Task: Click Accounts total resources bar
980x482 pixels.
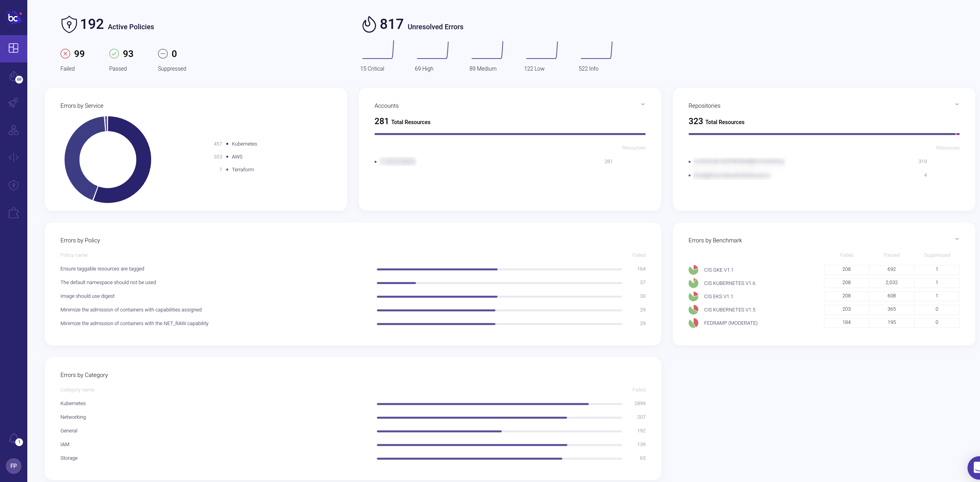Action: [510, 134]
